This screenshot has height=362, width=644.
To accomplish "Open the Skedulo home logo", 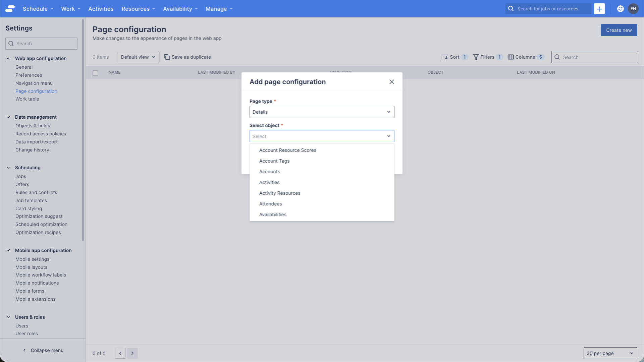I will 10,9.
